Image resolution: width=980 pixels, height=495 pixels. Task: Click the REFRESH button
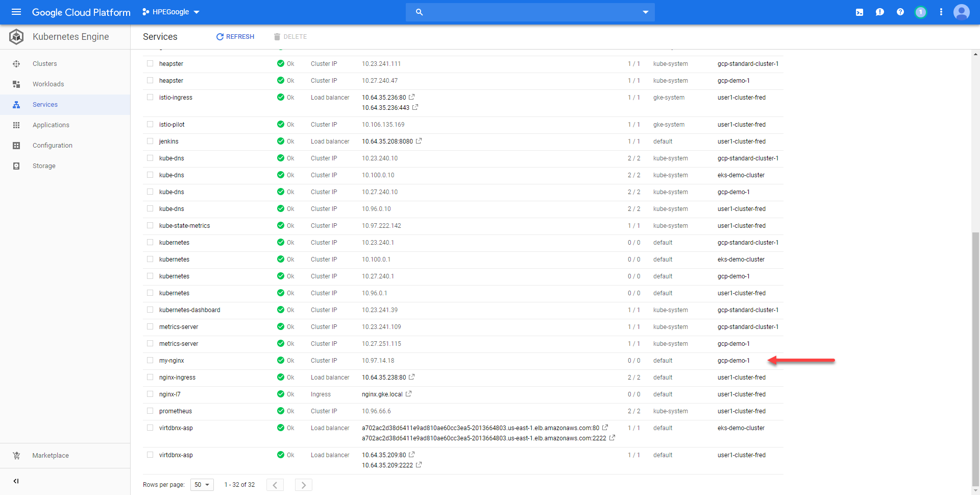pyautogui.click(x=235, y=37)
